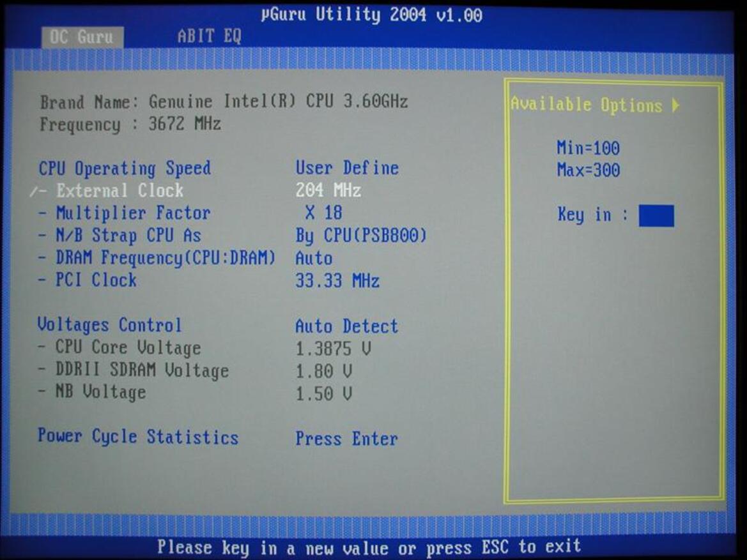Click the Available Options arrow
747x560 pixels.
pyautogui.click(x=675, y=105)
